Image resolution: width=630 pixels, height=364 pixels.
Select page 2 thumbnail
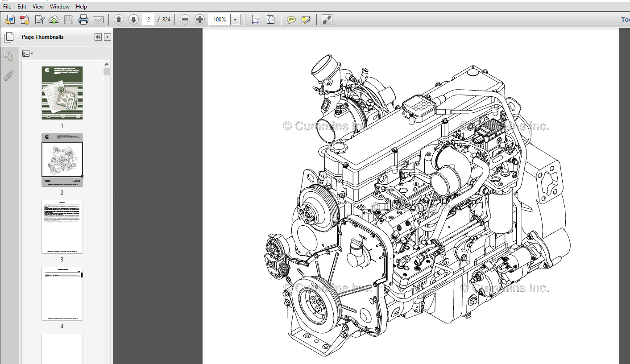(x=62, y=160)
